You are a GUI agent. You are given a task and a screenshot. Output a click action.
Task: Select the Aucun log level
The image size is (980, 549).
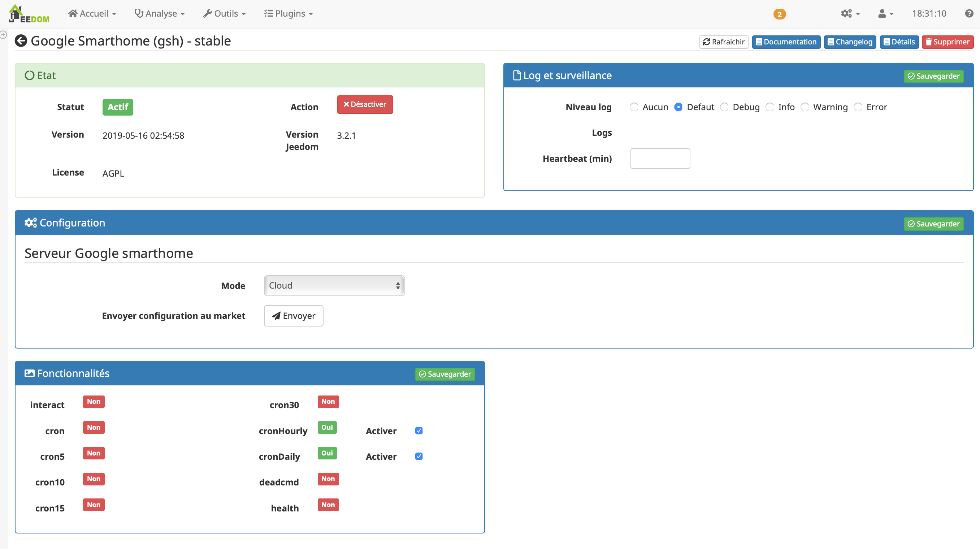634,107
